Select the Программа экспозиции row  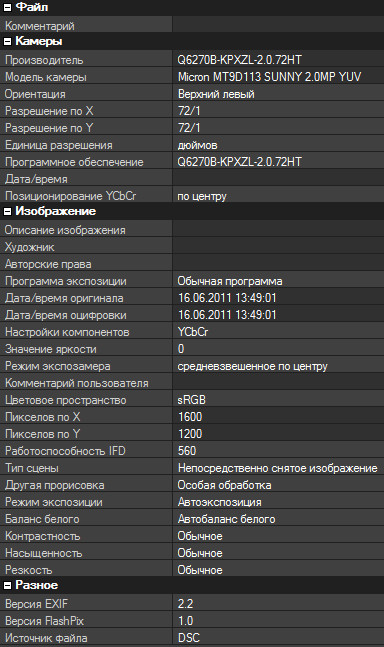pos(192,281)
